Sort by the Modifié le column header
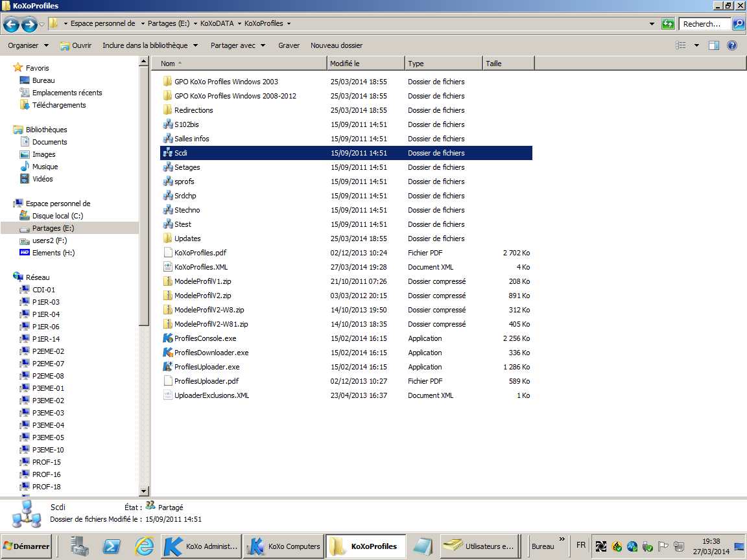 [366, 64]
